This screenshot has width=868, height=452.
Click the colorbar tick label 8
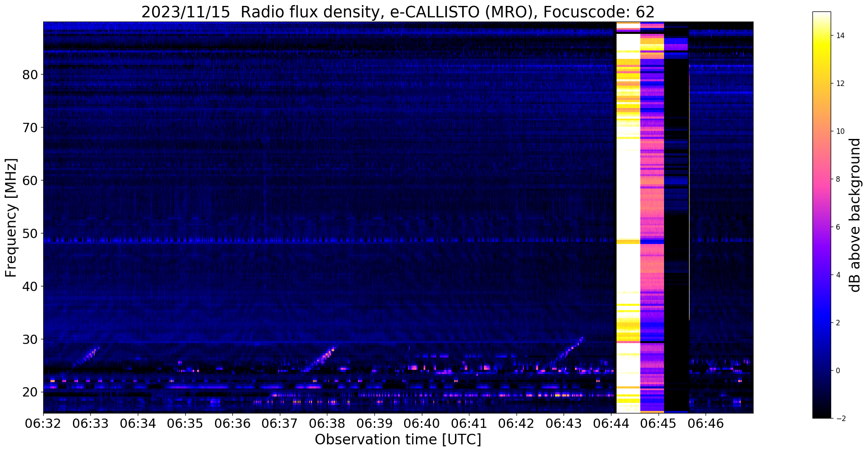coord(837,179)
